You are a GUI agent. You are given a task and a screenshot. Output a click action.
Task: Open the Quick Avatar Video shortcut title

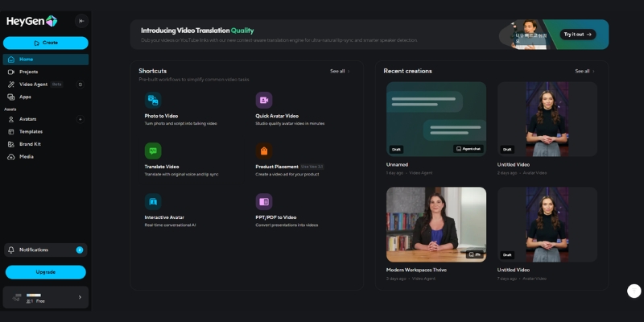[277, 116]
